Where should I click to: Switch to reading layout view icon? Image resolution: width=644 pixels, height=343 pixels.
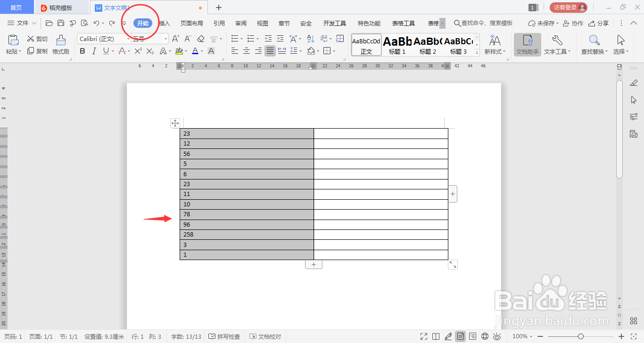click(436, 336)
